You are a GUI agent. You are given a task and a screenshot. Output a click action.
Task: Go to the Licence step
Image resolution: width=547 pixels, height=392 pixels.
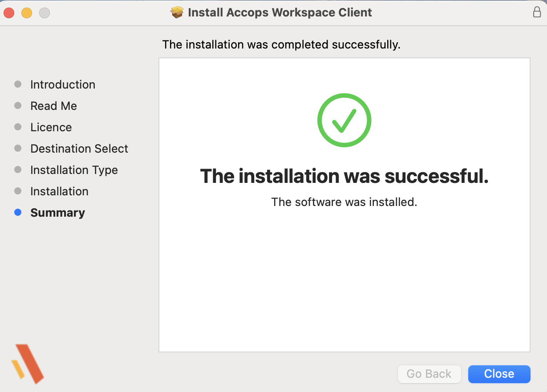click(x=51, y=127)
